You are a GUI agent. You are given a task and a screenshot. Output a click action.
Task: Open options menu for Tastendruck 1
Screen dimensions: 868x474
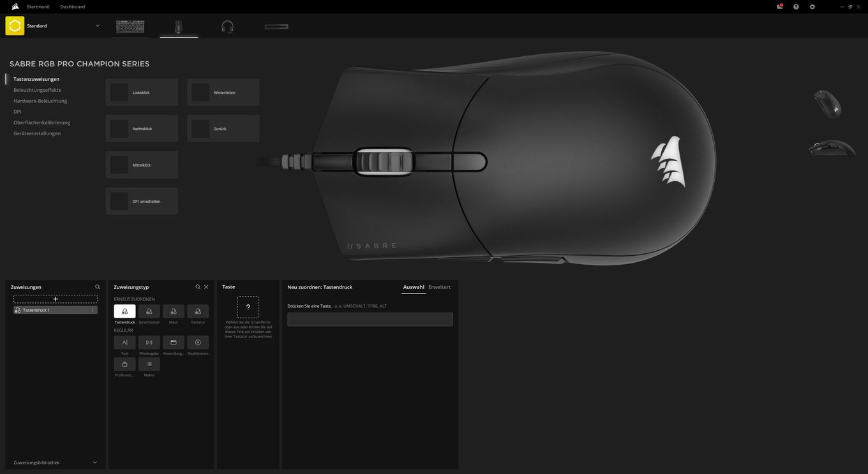pyautogui.click(x=93, y=310)
